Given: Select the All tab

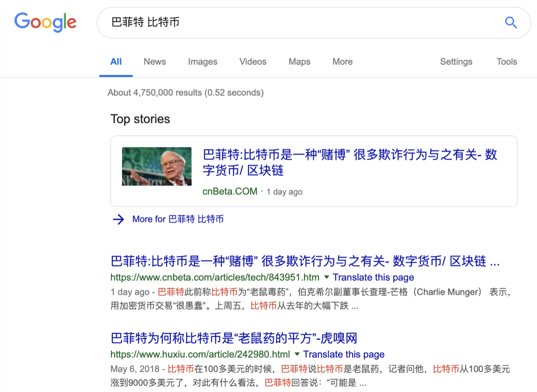Looking at the screenshot, I should 116,62.
